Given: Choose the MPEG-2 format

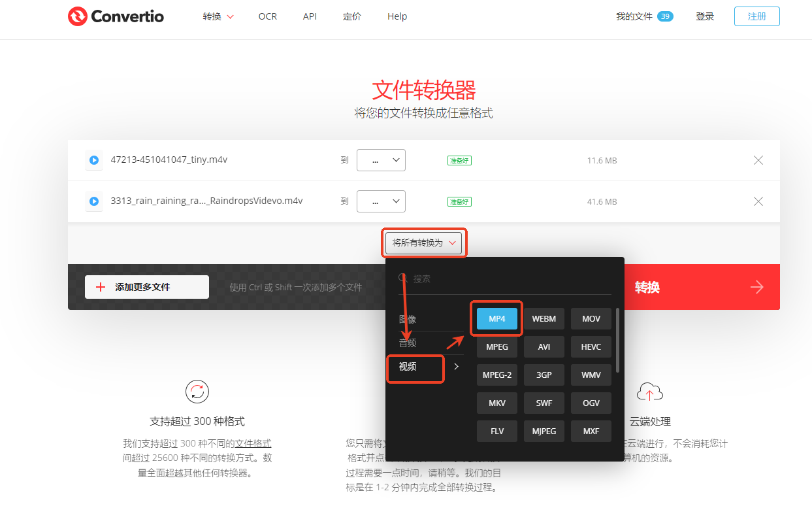Looking at the screenshot, I should click(496, 375).
